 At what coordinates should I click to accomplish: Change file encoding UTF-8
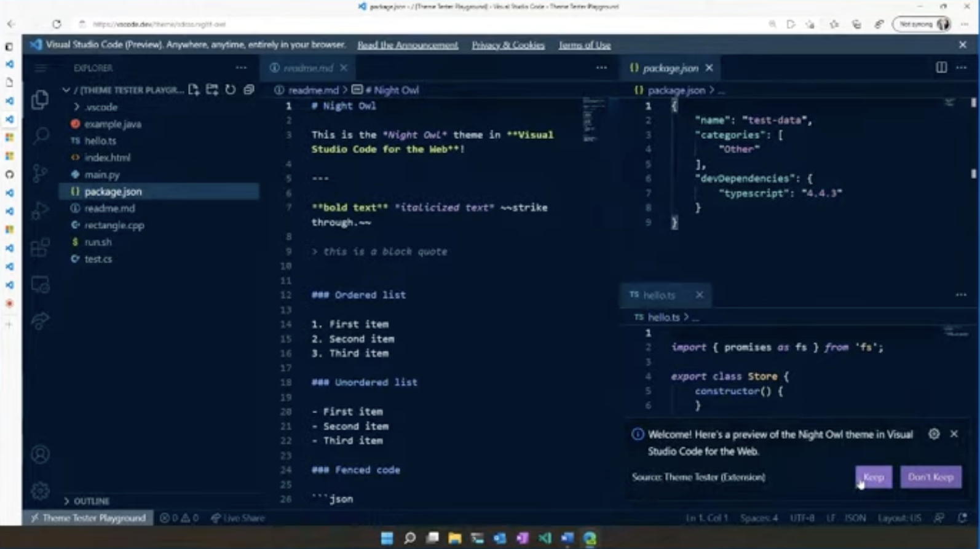tap(802, 518)
